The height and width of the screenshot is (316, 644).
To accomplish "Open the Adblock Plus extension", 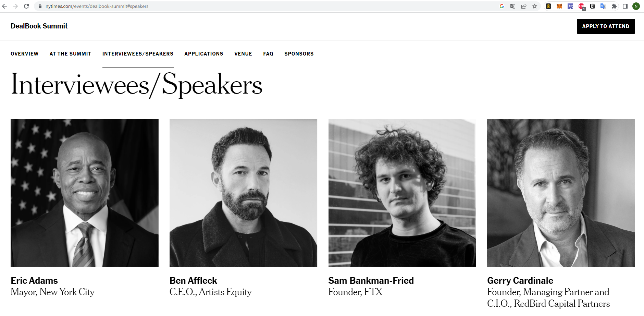I will 581,6.
